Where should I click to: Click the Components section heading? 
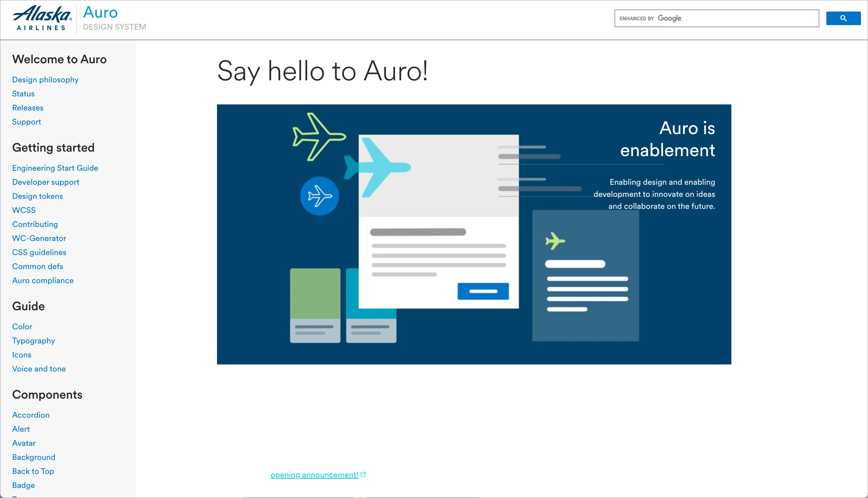(47, 395)
